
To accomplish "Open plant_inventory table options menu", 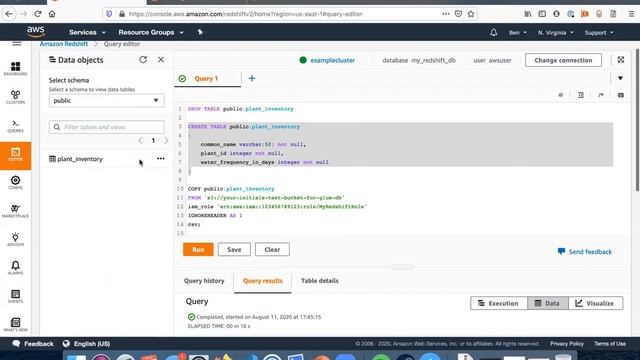I will point(161,158).
